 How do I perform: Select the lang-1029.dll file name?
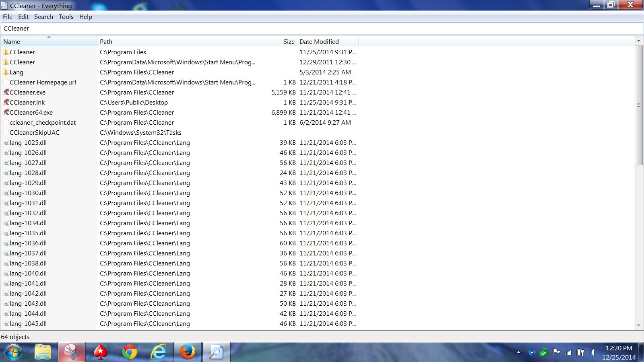pyautogui.click(x=28, y=183)
